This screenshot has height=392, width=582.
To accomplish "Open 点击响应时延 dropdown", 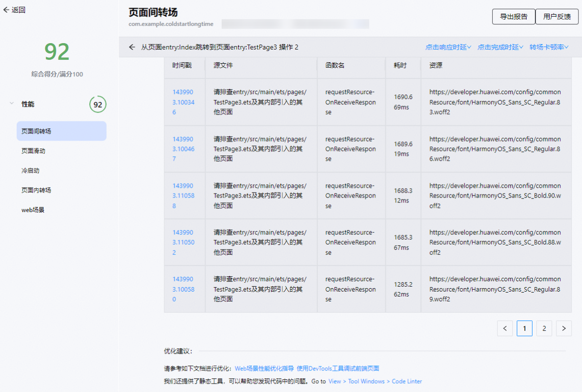I will pyautogui.click(x=448, y=47).
